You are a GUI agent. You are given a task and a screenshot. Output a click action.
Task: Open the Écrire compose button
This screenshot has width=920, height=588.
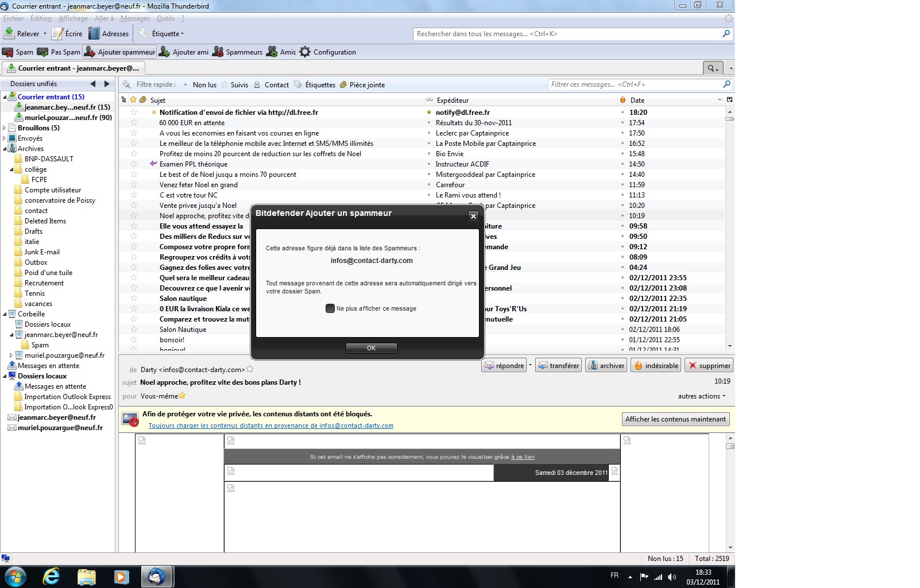point(67,34)
